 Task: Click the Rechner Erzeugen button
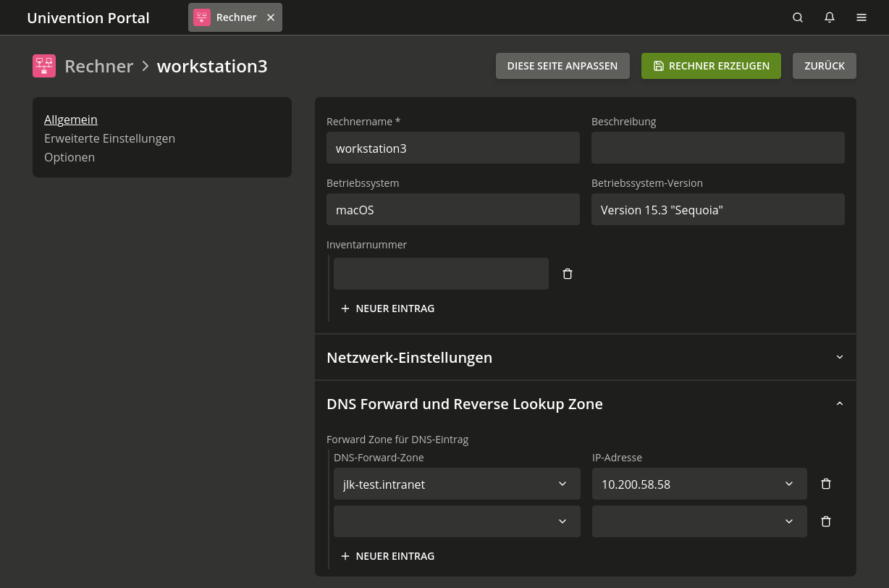point(711,66)
